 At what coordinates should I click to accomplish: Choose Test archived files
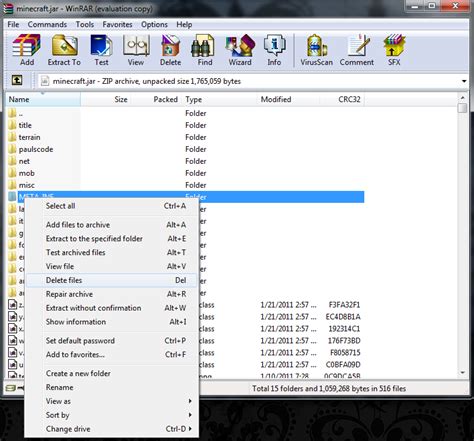[x=112, y=252]
